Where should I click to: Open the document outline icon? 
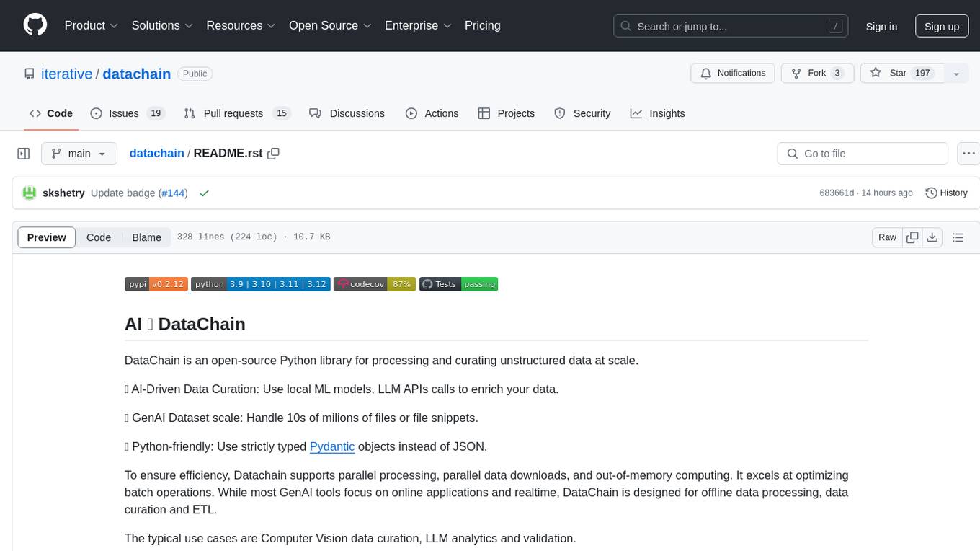(x=958, y=237)
